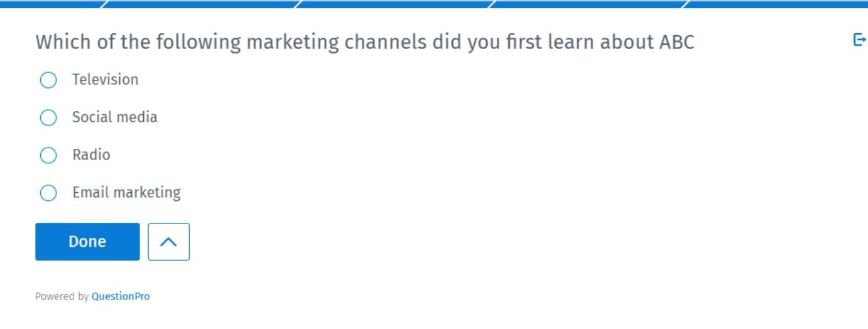Click the 'Social media' answer label text
The height and width of the screenshot is (329, 868).
(114, 117)
